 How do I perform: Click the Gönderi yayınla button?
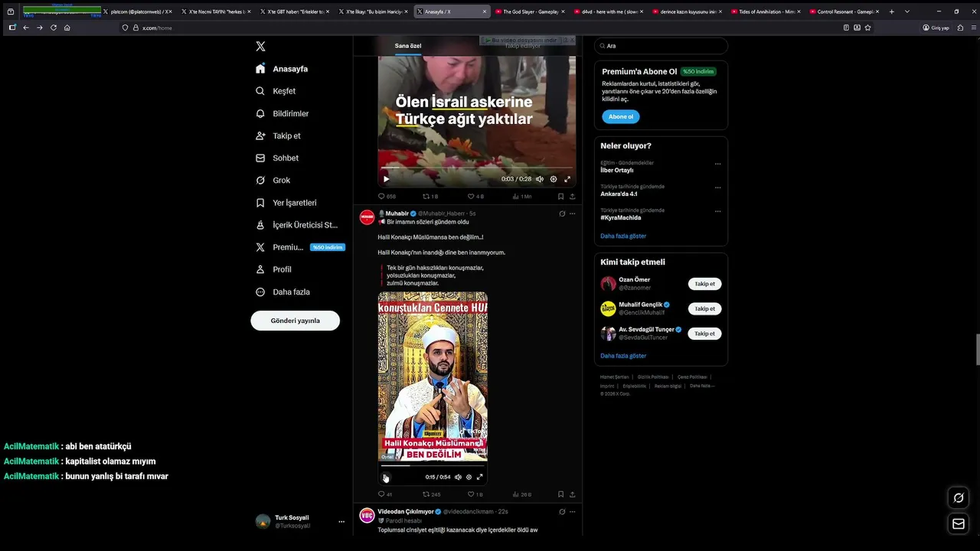click(295, 321)
